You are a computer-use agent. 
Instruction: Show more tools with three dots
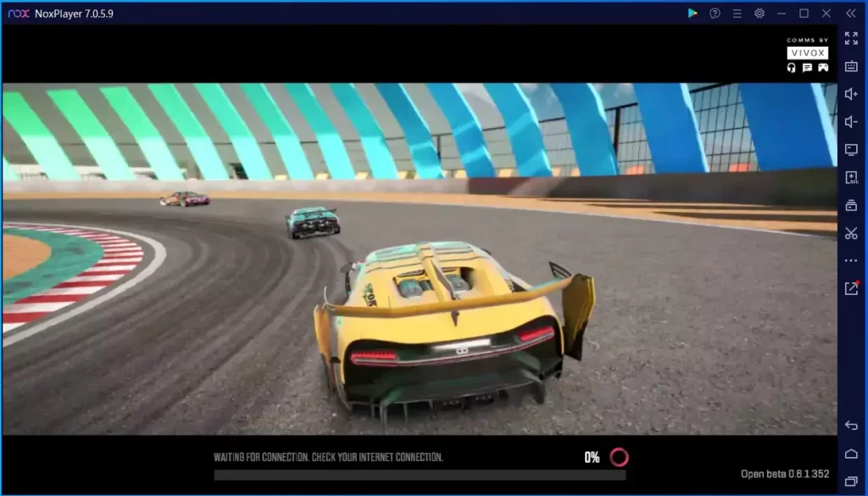click(851, 261)
